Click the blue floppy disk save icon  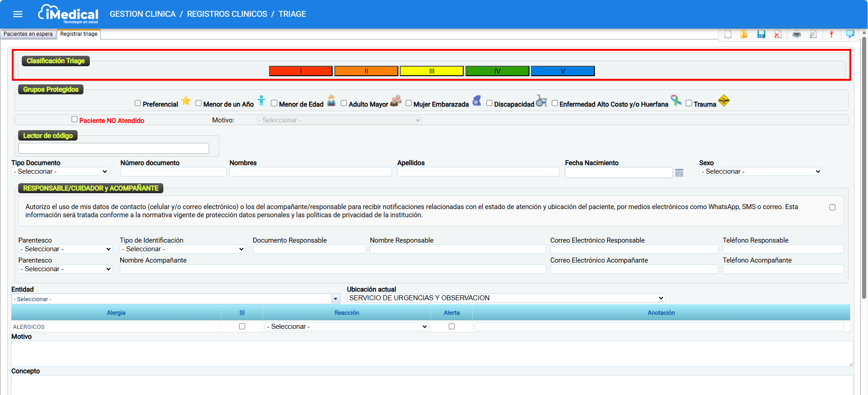tap(761, 34)
